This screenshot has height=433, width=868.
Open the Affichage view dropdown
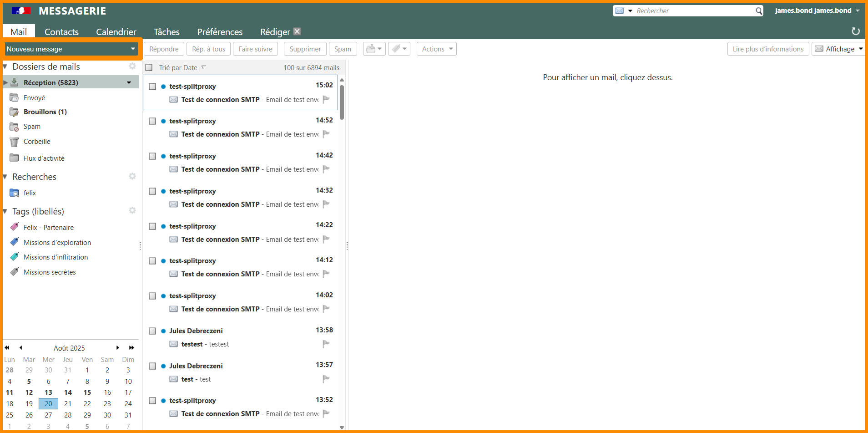click(839, 49)
